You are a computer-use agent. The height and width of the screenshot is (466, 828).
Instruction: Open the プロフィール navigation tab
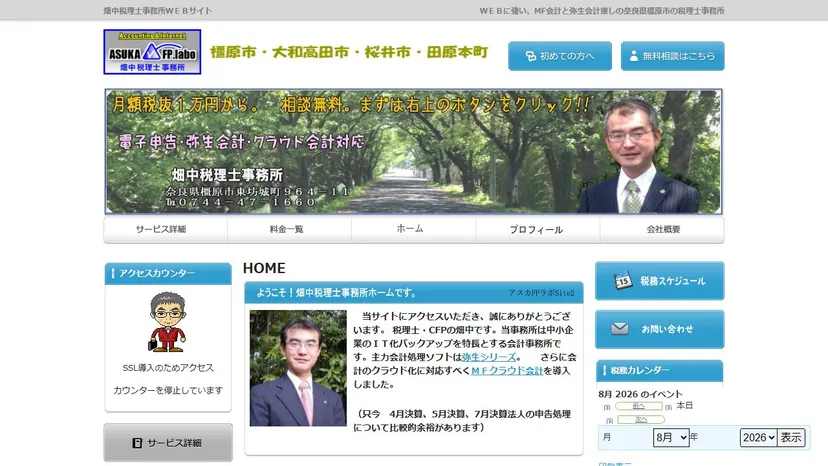coord(538,229)
